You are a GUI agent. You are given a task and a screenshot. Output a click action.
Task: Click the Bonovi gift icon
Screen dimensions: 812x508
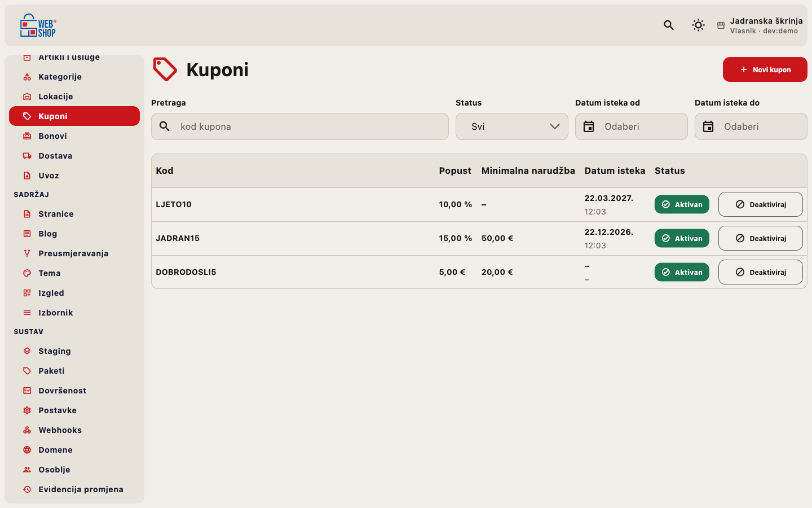pyautogui.click(x=27, y=136)
